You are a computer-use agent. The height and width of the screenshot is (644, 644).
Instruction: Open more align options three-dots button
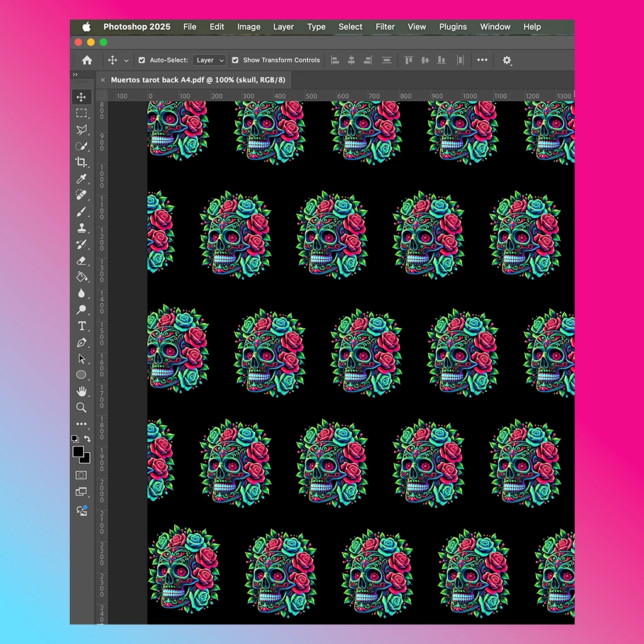(482, 60)
